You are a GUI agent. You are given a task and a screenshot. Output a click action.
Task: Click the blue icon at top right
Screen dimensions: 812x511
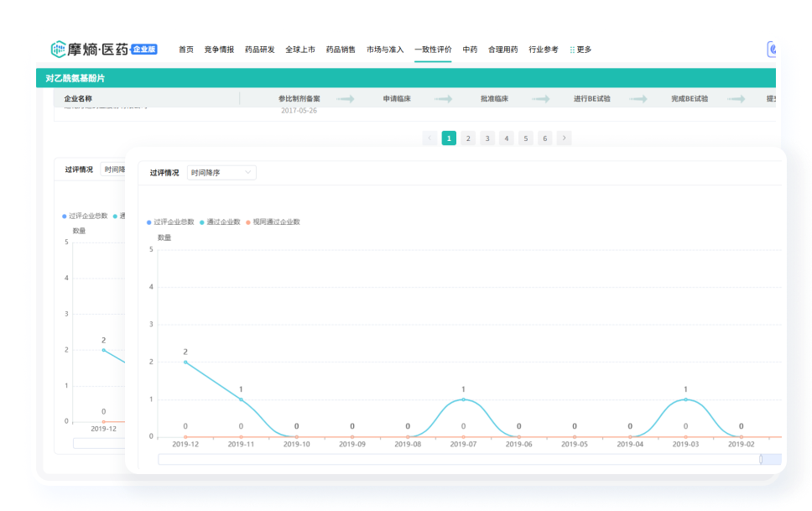(772, 50)
